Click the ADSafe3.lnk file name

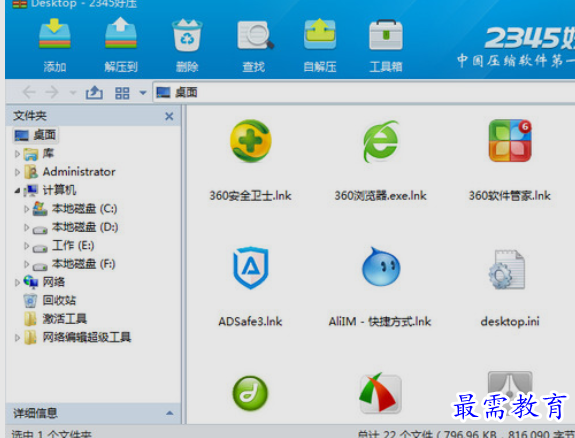coord(250,322)
